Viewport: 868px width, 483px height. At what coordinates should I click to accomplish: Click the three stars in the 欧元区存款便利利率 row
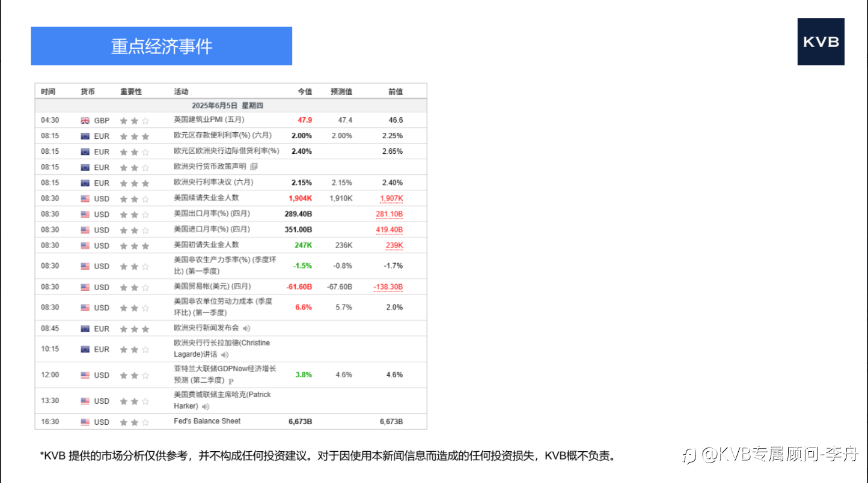tap(134, 136)
